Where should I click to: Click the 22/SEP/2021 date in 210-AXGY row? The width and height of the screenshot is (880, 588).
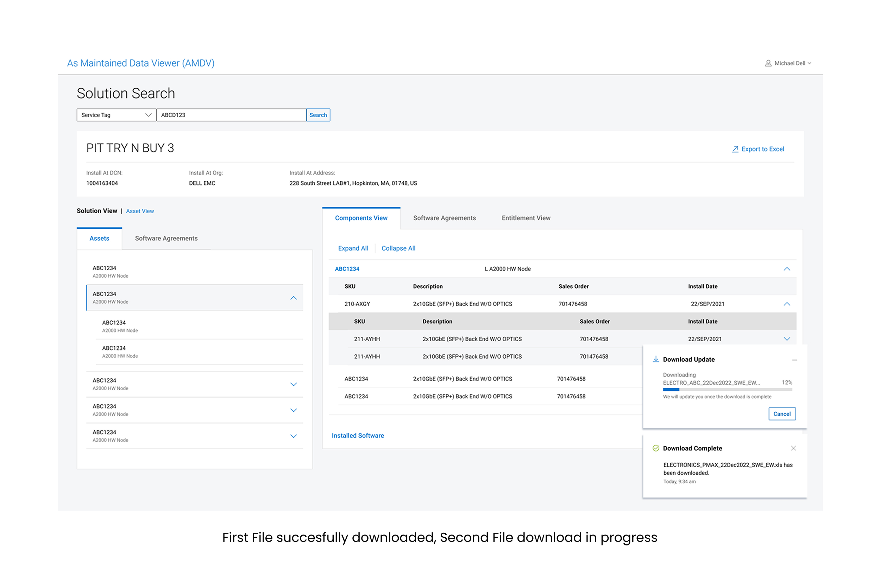[708, 304]
